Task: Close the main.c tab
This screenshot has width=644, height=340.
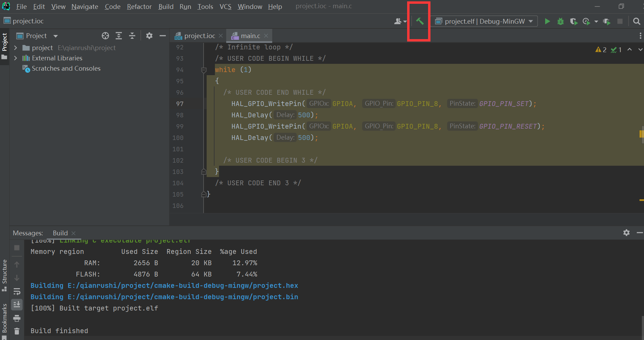Action: tap(266, 36)
